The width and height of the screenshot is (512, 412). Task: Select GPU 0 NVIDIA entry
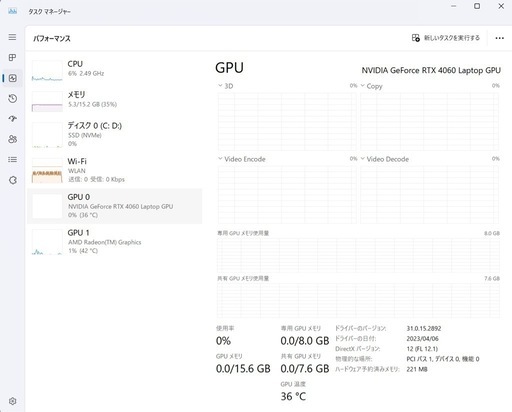(x=115, y=206)
